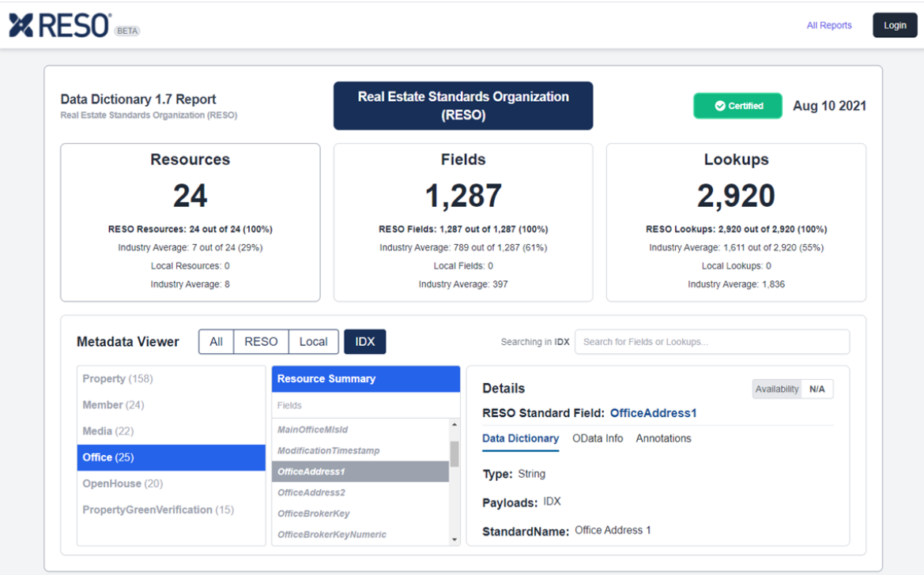Screen dimensions: 924x575
Task: Switch metadata filter to Local
Action: [313, 342]
